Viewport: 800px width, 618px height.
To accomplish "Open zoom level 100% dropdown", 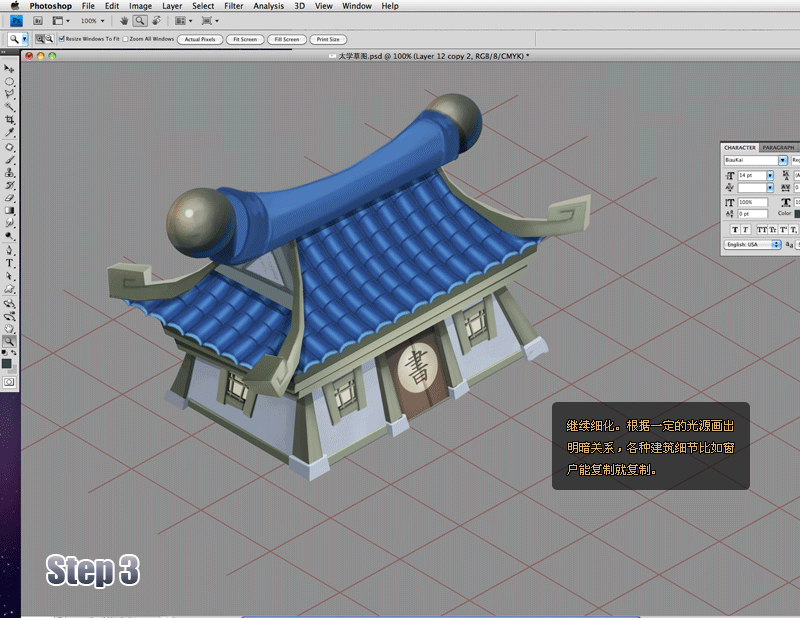I will pyautogui.click(x=92, y=21).
